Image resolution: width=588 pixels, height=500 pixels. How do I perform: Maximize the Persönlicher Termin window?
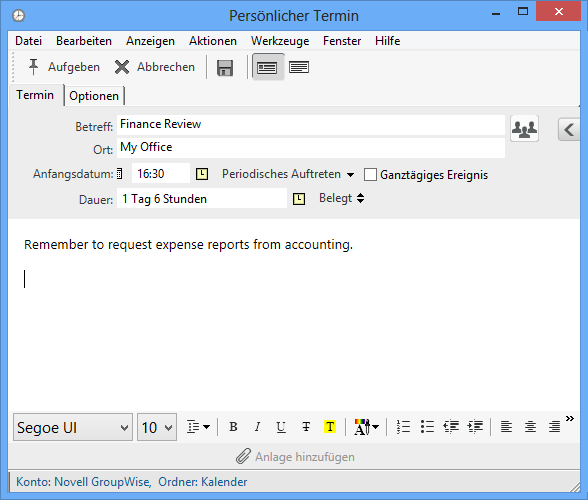[523, 12]
